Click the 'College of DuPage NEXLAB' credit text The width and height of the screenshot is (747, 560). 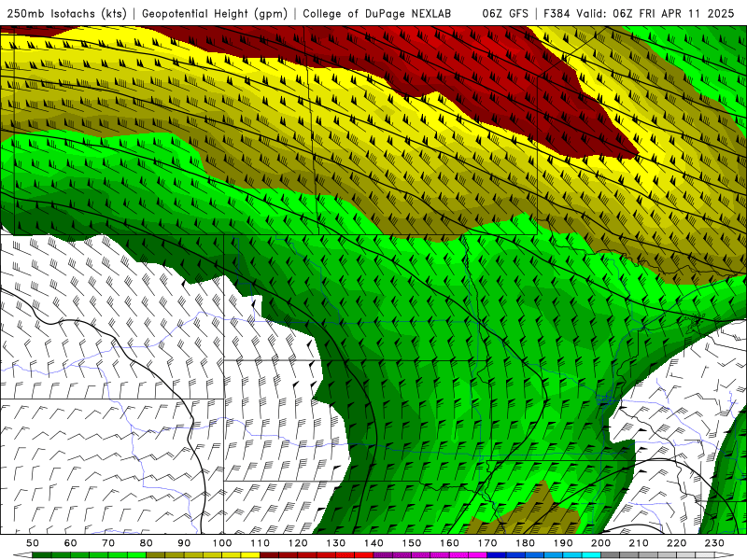pos(377,14)
